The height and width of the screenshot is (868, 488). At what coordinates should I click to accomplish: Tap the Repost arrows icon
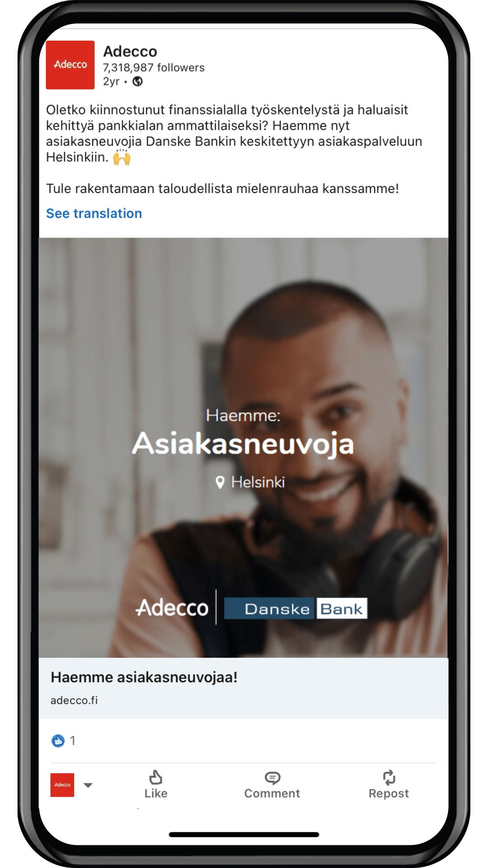(x=389, y=777)
